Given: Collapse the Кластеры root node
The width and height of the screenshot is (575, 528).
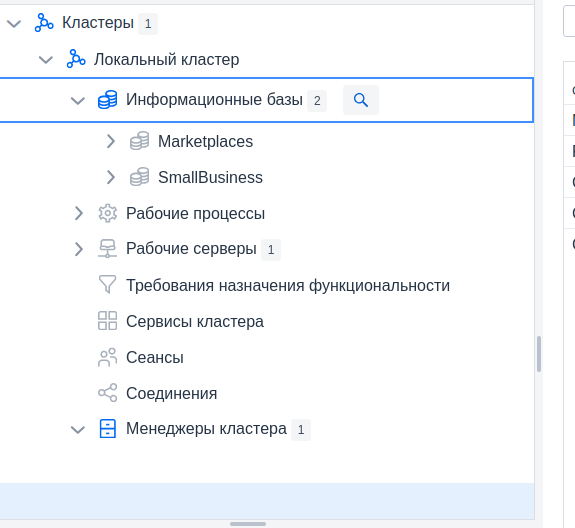Looking at the screenshot, I should (14, 24).
